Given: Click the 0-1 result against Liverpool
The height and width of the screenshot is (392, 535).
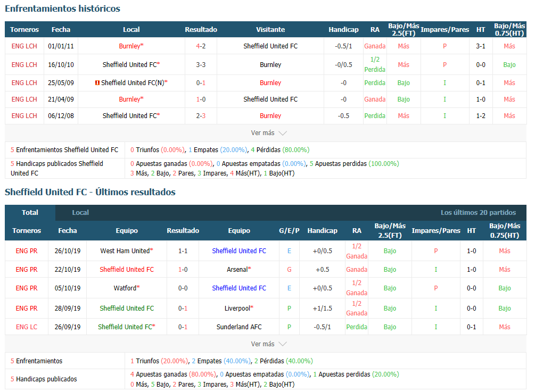Looking at the screenshot, I should [183, 308].
